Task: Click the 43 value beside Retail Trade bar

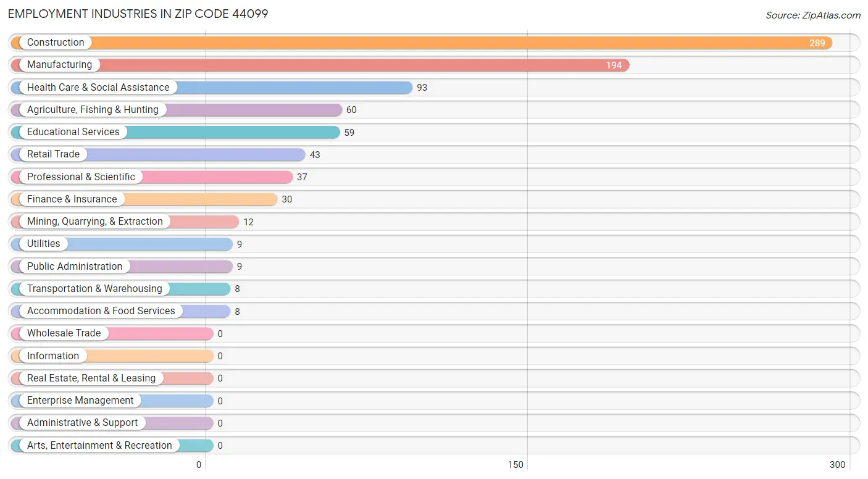Action: coord(315,155)
